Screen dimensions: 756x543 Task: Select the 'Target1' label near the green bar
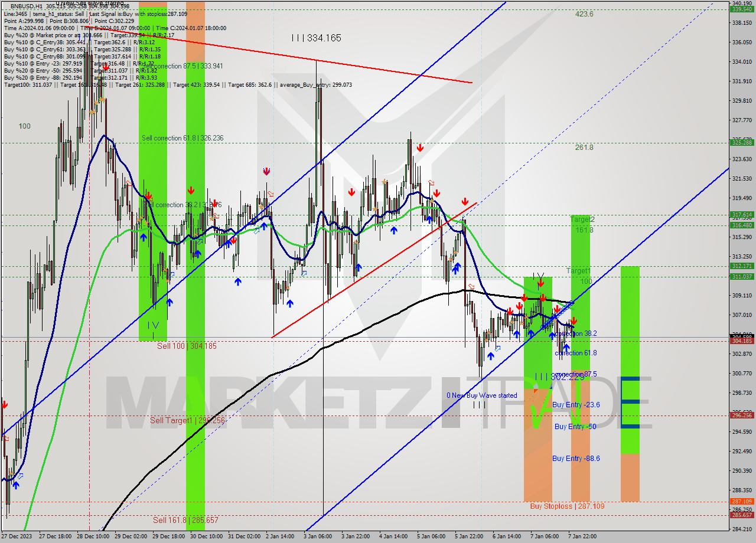pyautogui.click(x=578, y=270)
